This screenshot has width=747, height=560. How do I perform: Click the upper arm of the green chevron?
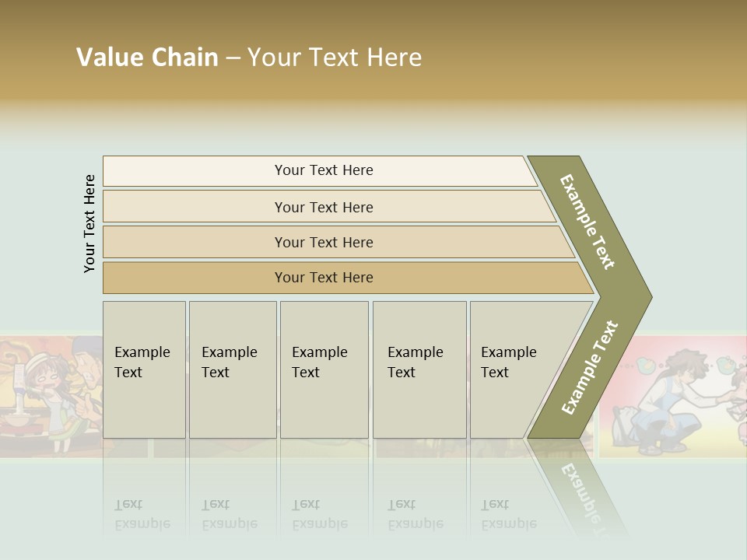click(x=588, y=221)
